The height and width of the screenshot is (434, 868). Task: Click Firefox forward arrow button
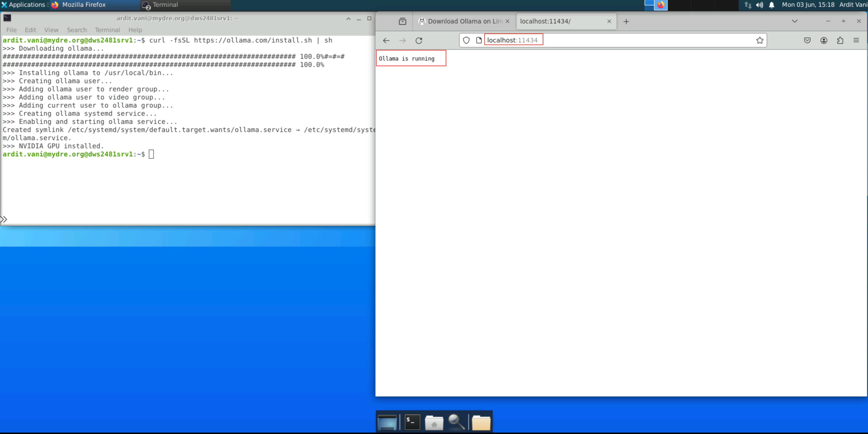coord(402,40)
